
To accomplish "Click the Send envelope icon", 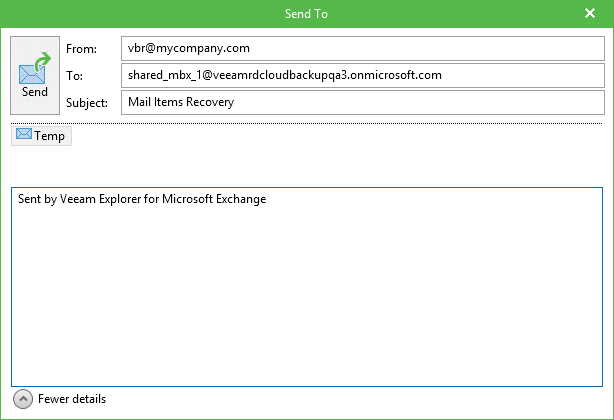I will coord(32,74).
